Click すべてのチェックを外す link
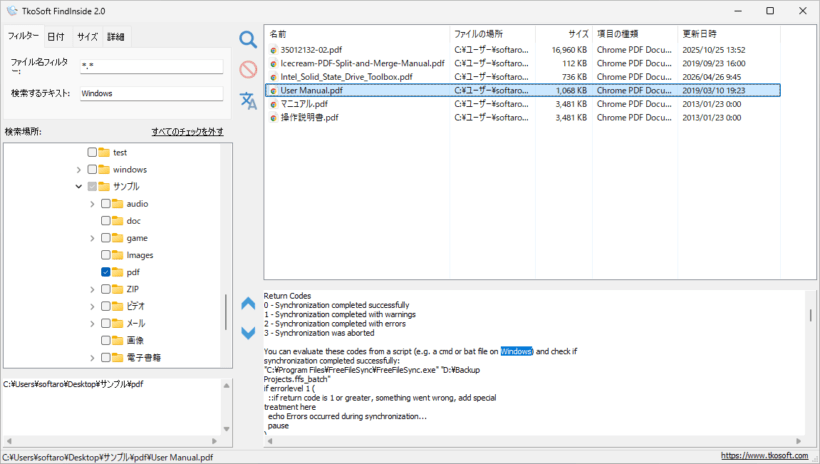The height and width of the screenshot is (464, 820). [x=187, y=131]
